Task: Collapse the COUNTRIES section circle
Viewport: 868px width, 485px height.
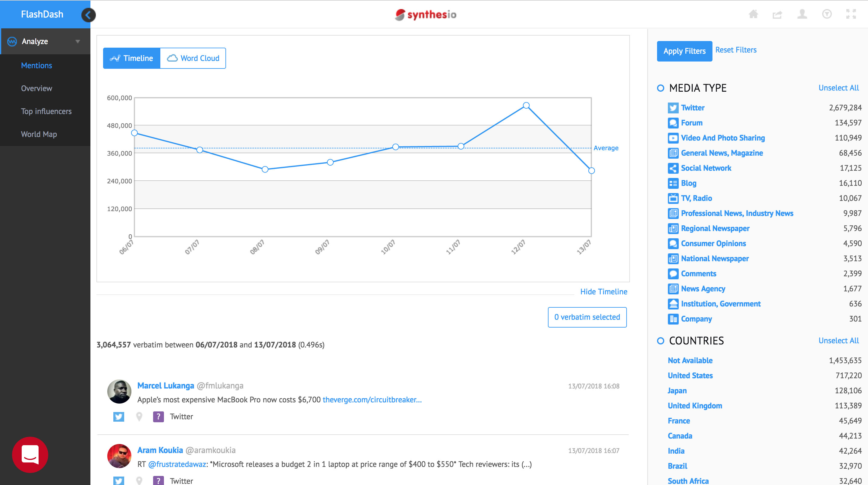Action: 660,341
